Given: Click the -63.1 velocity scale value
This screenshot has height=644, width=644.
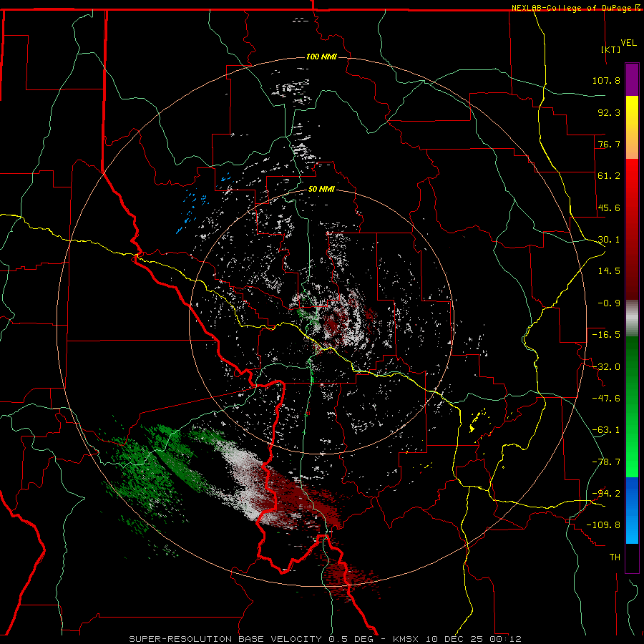Looking at the screenshot, I should [606, 430].
